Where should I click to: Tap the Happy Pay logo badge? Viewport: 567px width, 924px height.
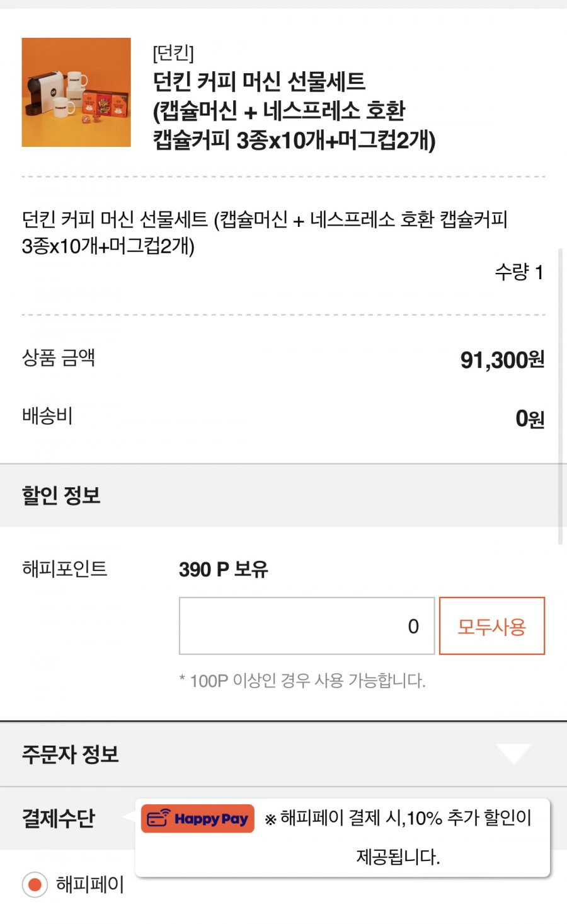click(197, 819)
